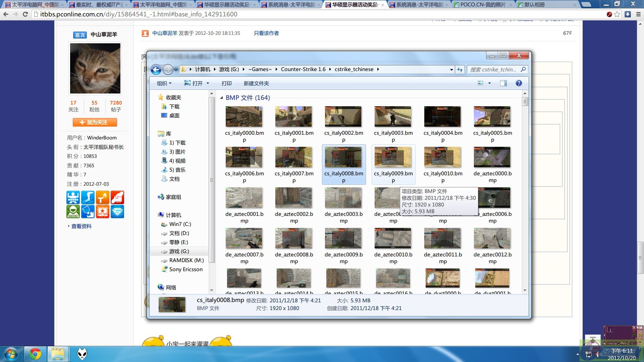Click the green GOOD medal badge icon
The image size is (644, 362).
(73, 212)
